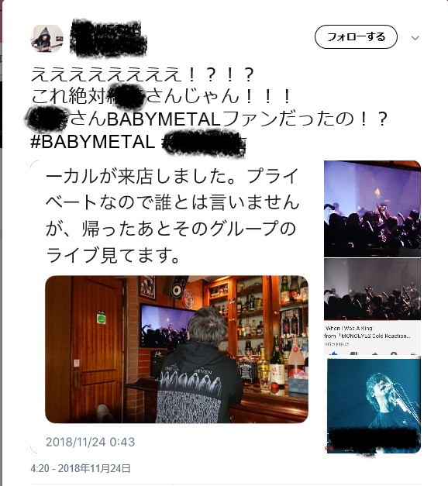Click the tweet timestamp 4:20 - 2018年11月24日

point(81,468)
